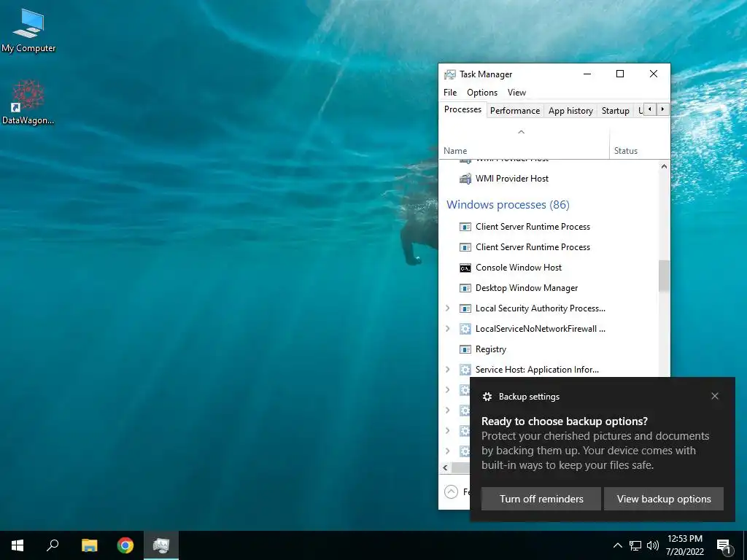Click the Windows Start button
Viewport: 747px width, 560px height.
(x=18, y=545)
